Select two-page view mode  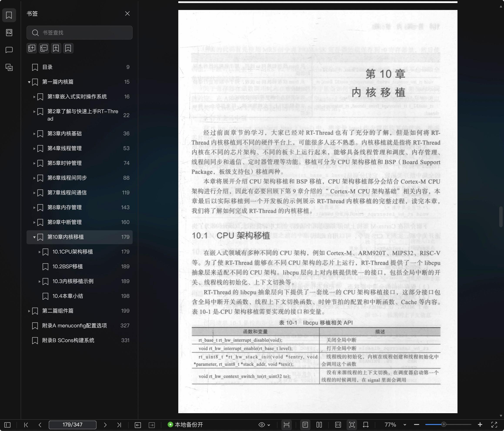coord(319,425)
